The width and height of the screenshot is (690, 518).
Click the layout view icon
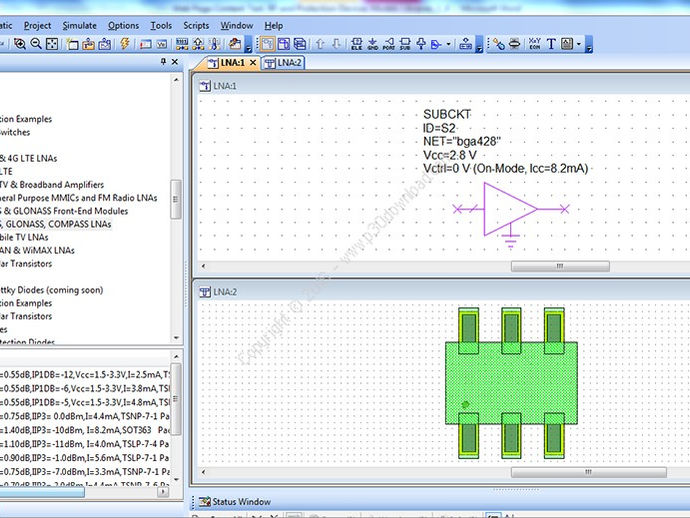click(x=284, y=44)
